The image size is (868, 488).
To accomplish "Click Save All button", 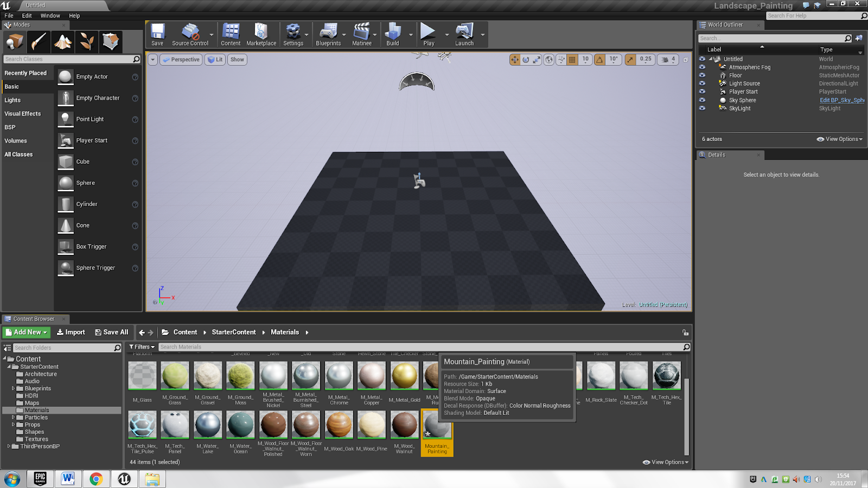I will click(112, 332).
